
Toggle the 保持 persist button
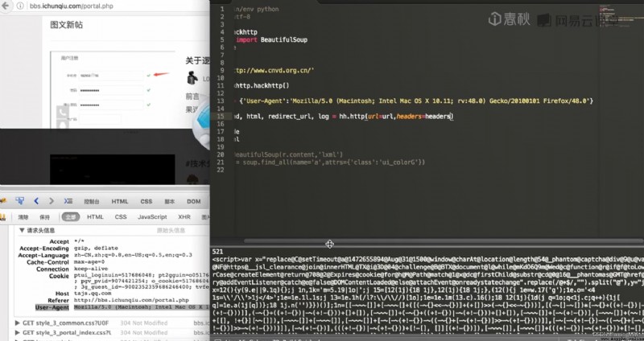(45, 217)
